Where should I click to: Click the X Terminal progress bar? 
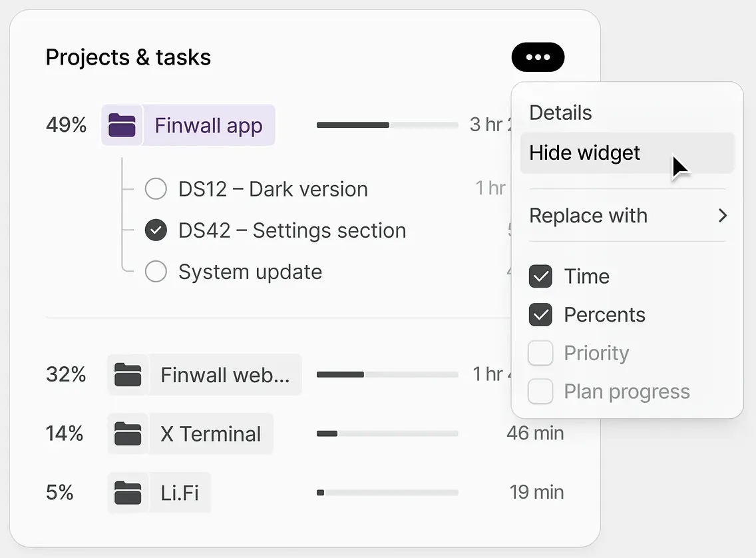tap(387, 433)
